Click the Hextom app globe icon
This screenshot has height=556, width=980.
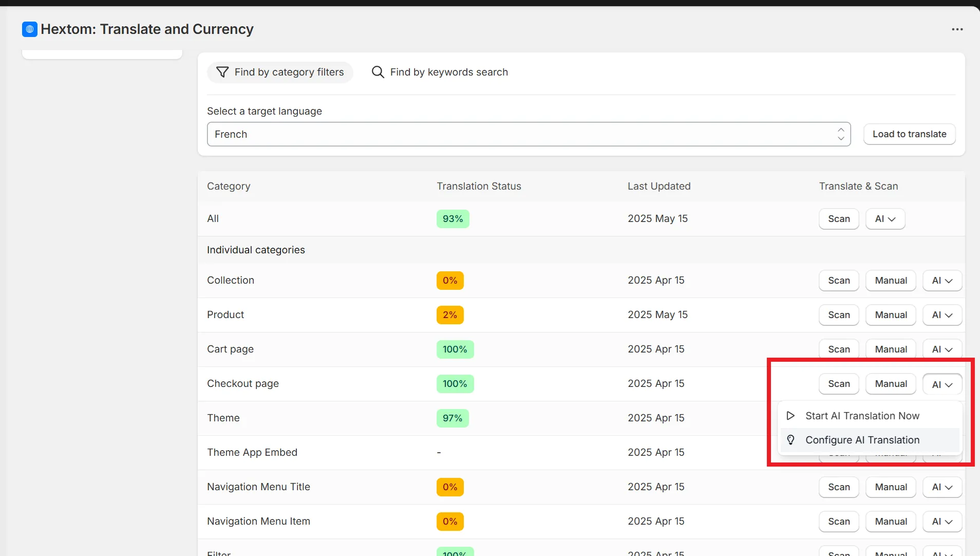(x=30, y=29)
